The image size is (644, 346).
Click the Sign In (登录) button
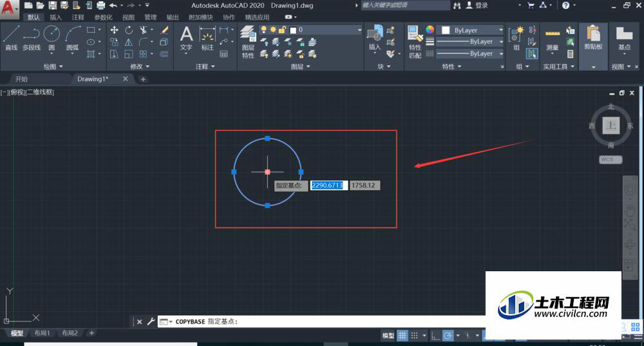(477, 5)
